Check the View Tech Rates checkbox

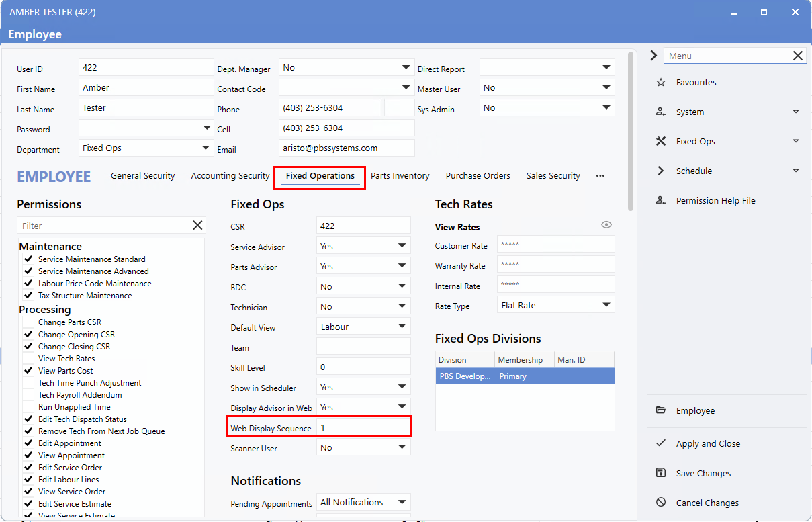pos(28,359)
